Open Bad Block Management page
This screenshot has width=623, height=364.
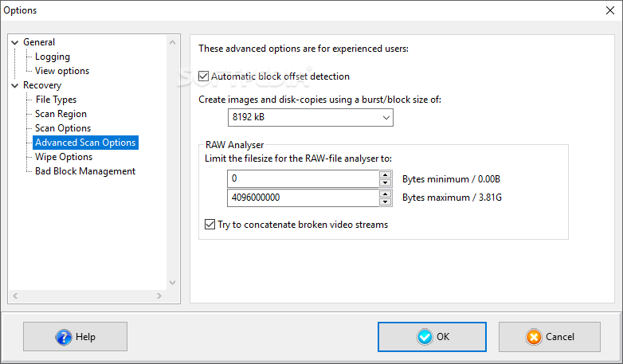click(x=85, y=171)
